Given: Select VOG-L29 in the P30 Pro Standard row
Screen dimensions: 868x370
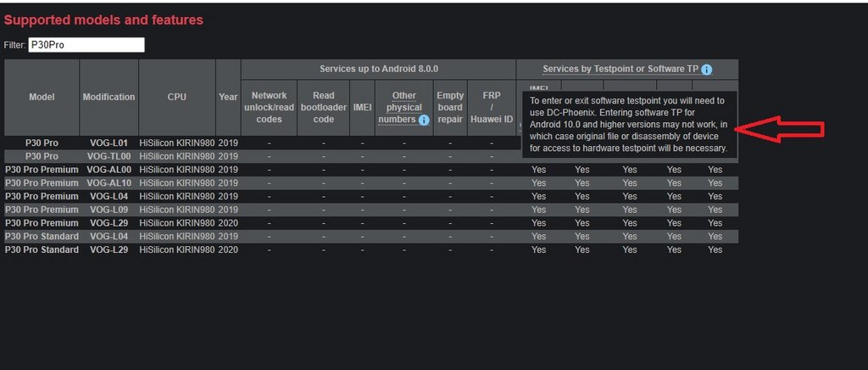Looking at the screenshot, I should [x=109, y=249].
